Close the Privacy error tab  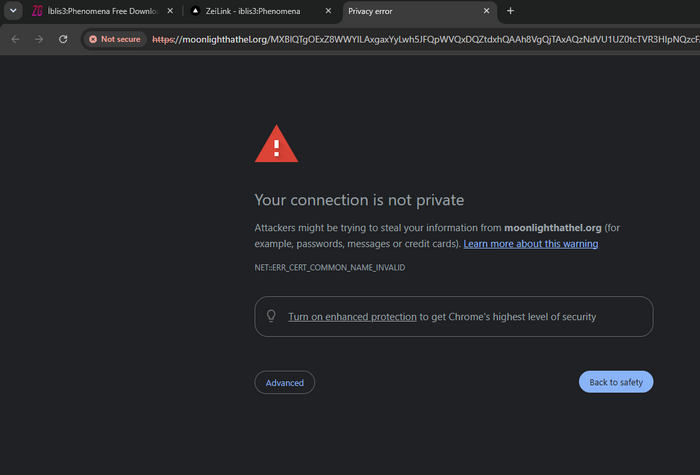[486, 11]
